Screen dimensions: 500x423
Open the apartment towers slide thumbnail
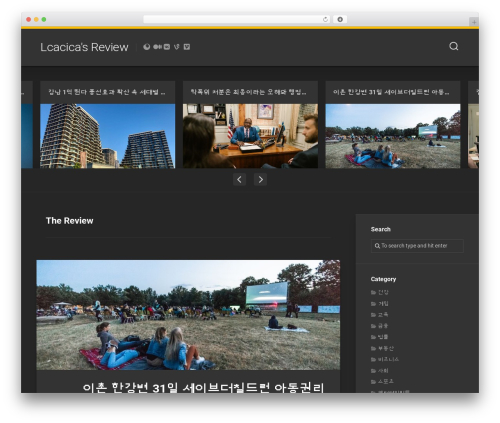tap(108, 136)
